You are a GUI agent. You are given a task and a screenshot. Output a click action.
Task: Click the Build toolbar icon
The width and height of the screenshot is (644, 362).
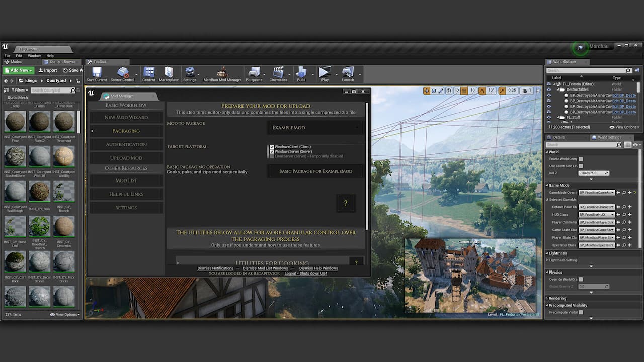tap(301, 74)
